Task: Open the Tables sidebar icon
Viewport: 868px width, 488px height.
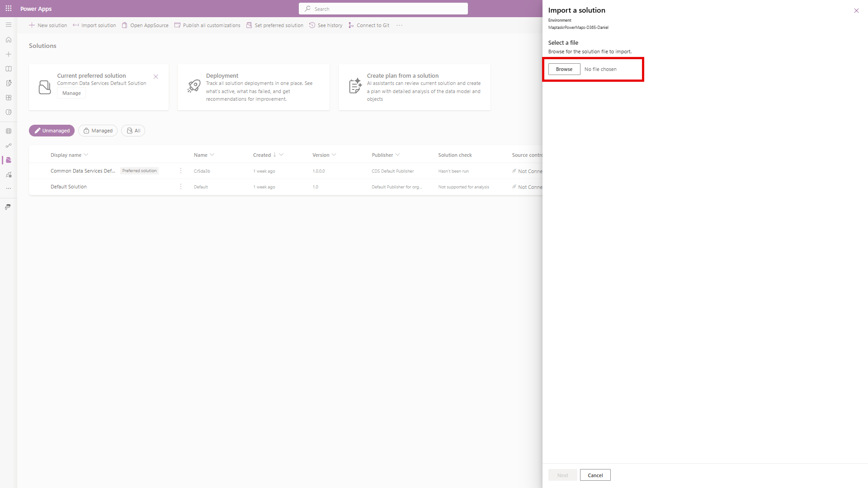Action: click(x=9, y=131)
